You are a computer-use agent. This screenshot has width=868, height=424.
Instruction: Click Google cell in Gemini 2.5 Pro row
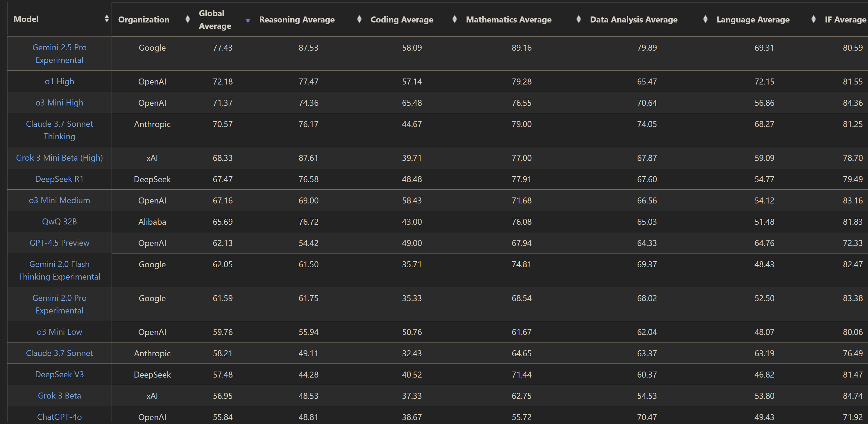pos(152,48)
